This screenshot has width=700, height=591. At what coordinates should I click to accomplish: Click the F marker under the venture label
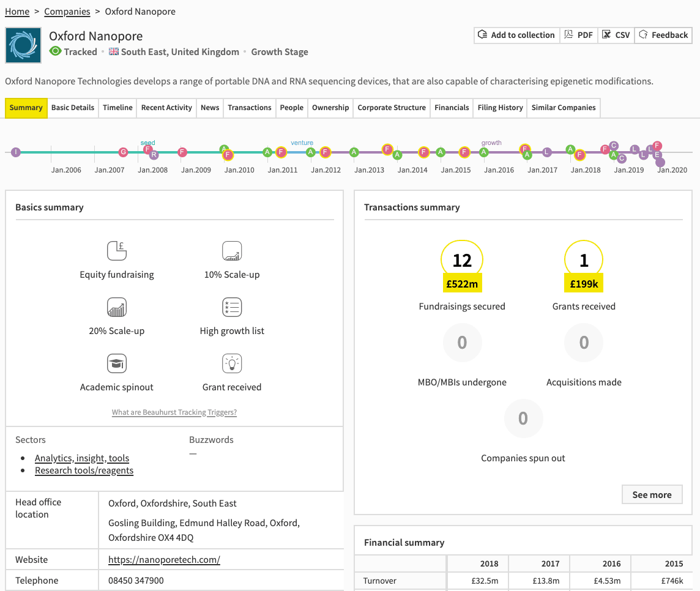281,152
